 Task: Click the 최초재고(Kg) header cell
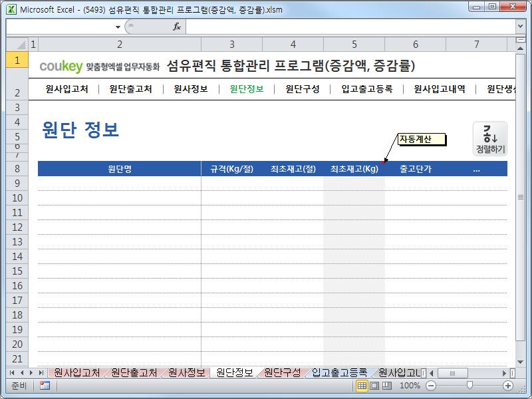[354, 169]
